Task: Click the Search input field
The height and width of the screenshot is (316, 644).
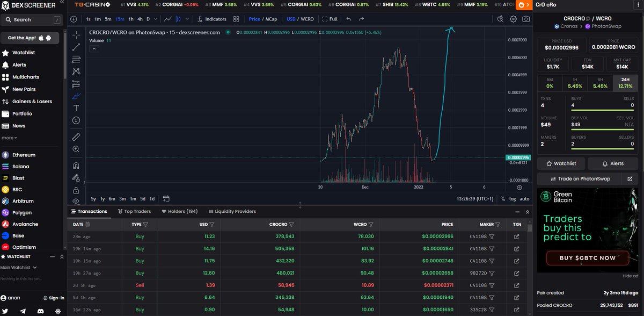Action: [x=32, y=19]
